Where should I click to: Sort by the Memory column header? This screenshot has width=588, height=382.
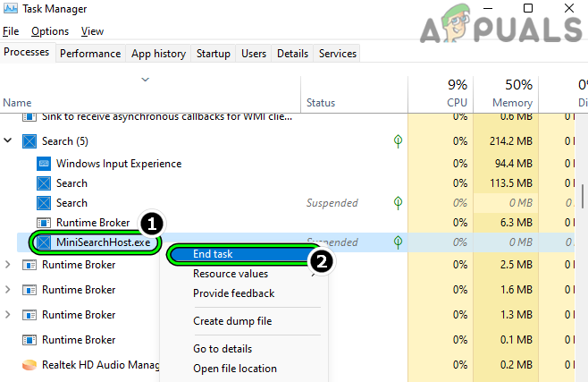(x=506, y=95)
